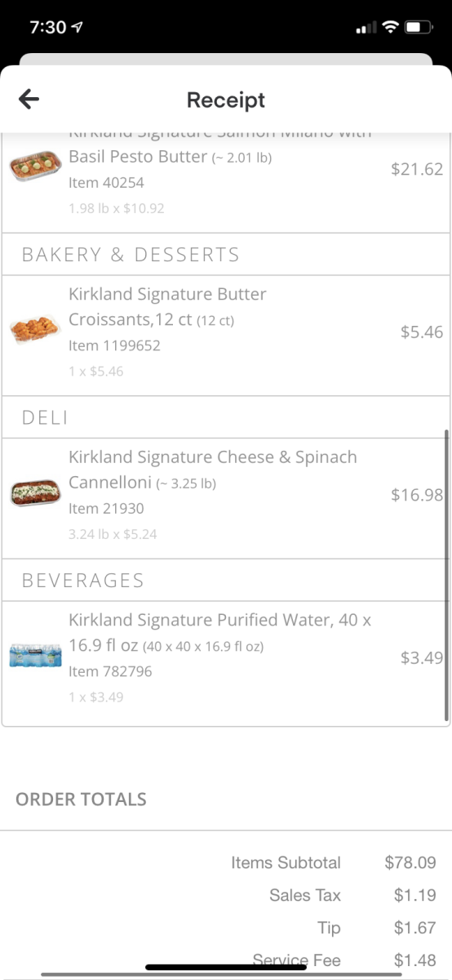
Task: Tap the back arrow icon
Action: tap(29, 100)
